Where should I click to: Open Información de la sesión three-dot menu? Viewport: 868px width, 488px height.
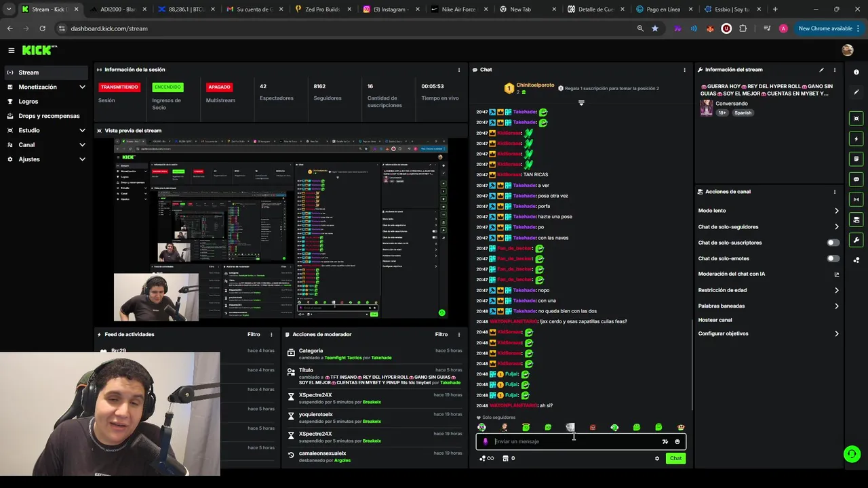point(459,70)
